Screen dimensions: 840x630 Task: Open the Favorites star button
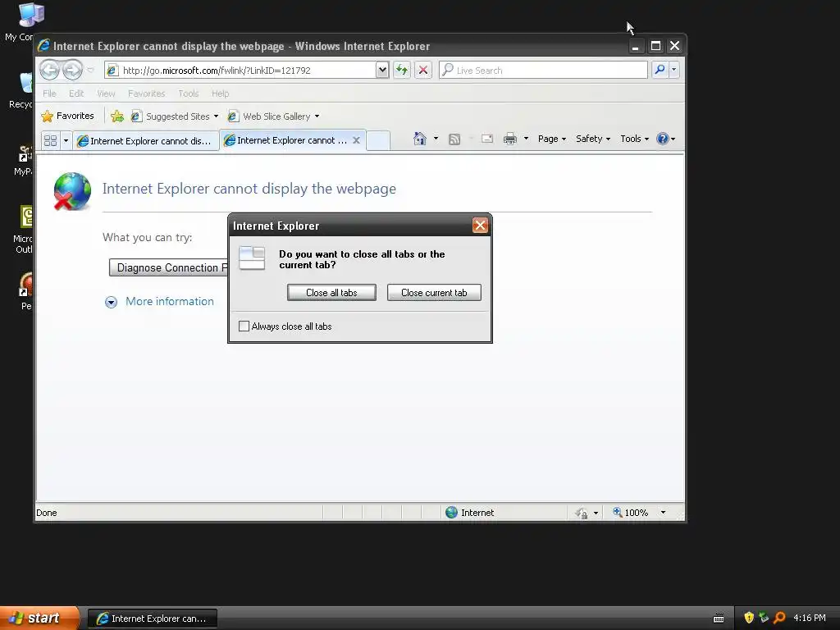pos(68,116)
